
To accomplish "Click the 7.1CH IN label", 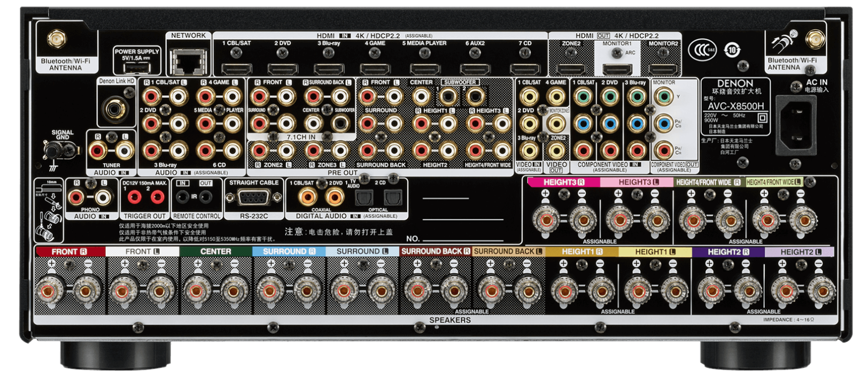I will point(301,137).
